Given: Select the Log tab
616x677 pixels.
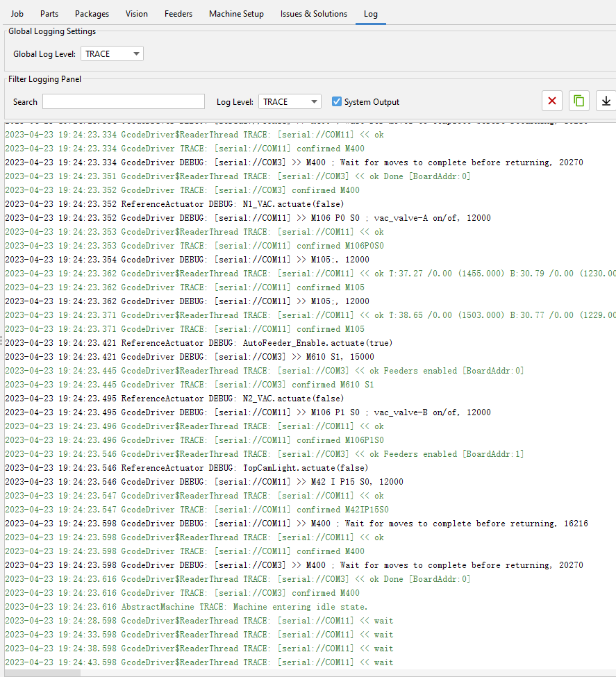Looking at the screenshot, I should point(371,13).
